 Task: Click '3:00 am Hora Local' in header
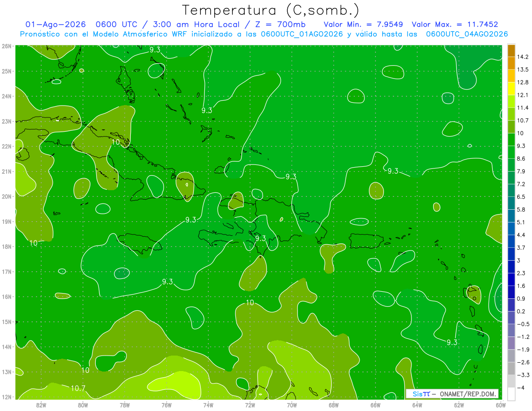click(199, 24)
